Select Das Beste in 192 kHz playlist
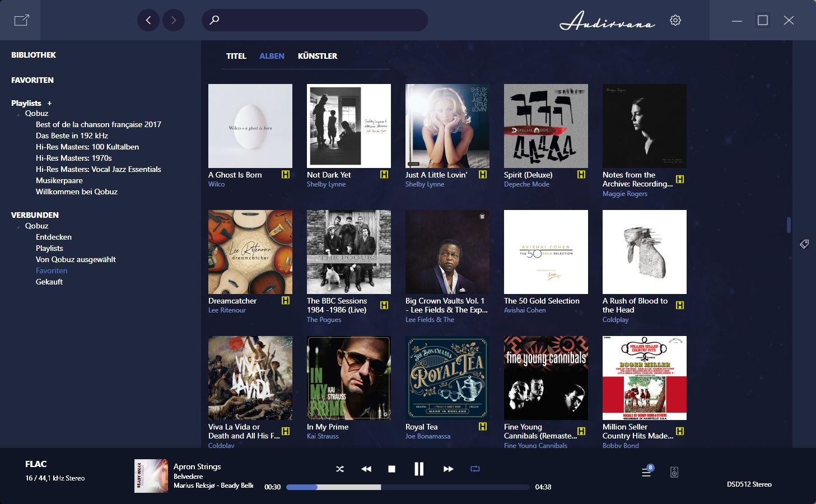The width and height of the screenshot is (816, 504). [72, 136]
